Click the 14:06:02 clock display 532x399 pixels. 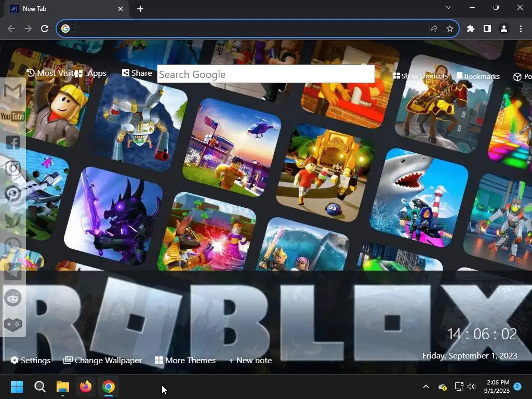click(x=482, y=334)
